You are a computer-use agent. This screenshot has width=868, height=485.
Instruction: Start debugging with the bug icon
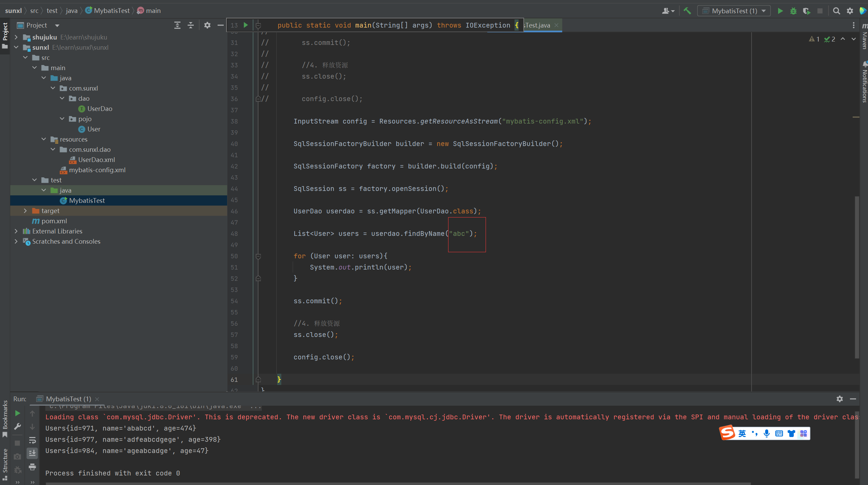click(x=793, y=11)
